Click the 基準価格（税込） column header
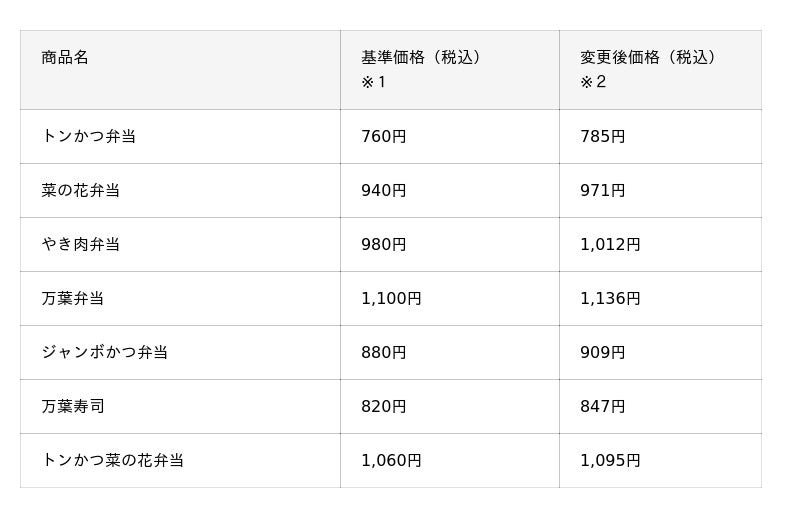800x518 pixels. point(421,58)
